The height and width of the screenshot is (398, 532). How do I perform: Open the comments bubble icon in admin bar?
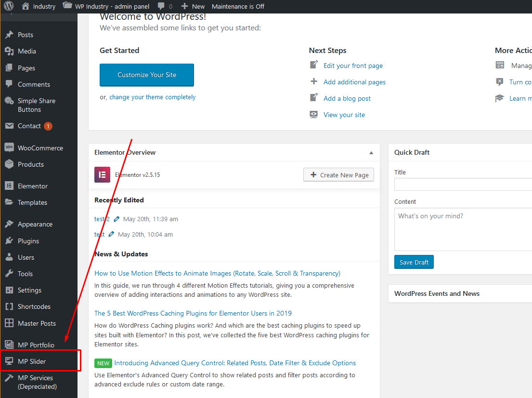(x=162, y=6)
